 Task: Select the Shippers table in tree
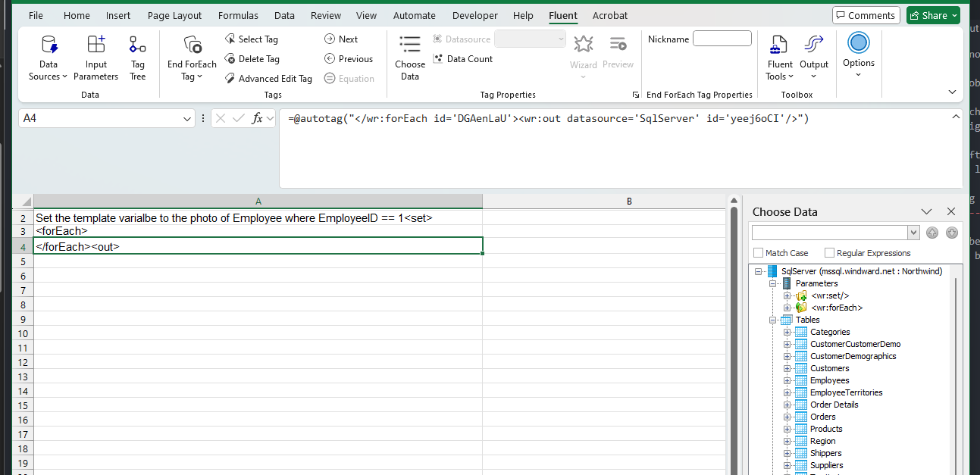[825, 453]
